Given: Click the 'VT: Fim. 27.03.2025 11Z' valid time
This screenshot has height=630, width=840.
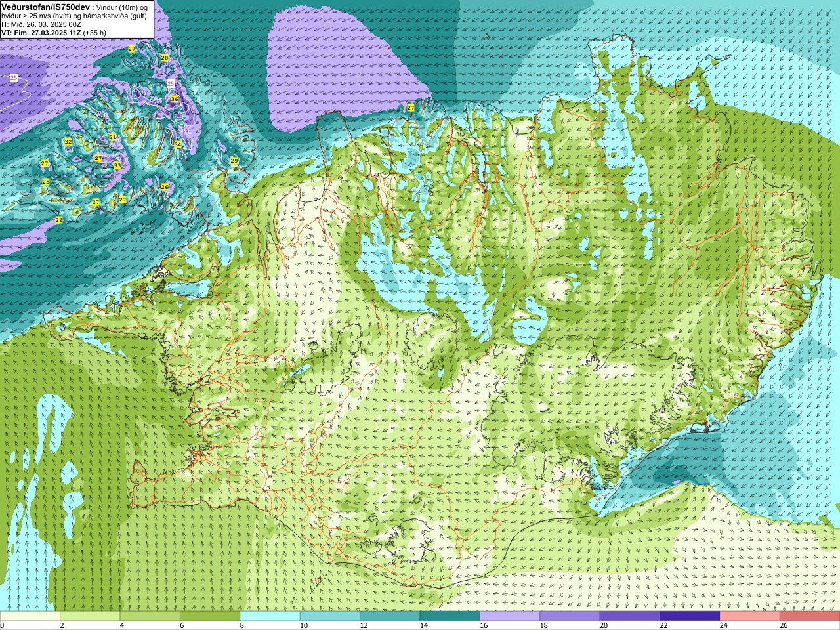Looking at the screenshot, I should (x=41, y=32).
